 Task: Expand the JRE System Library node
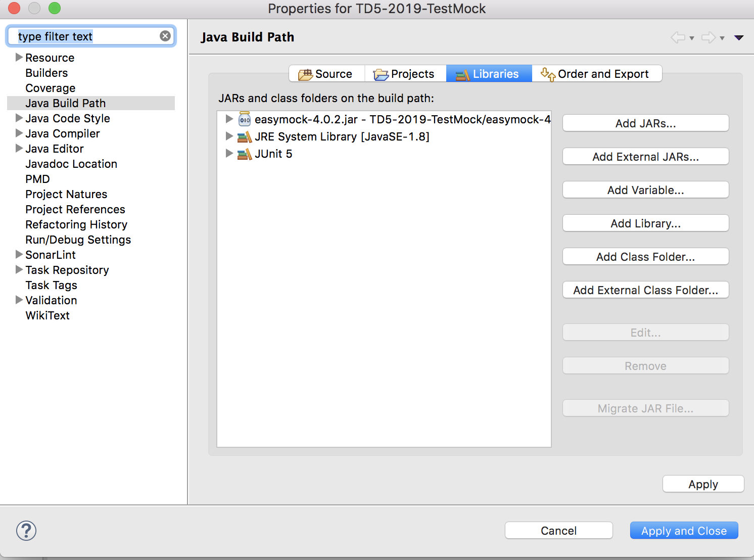tap(229, 136)
